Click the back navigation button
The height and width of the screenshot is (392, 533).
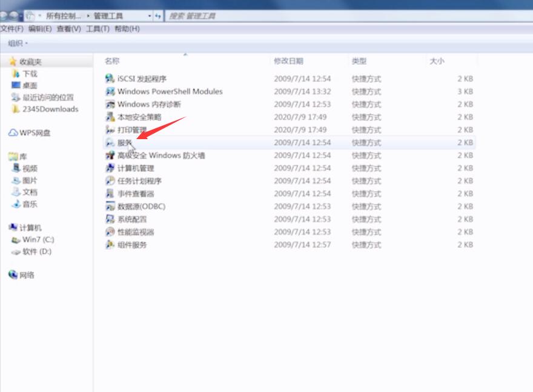4,16
